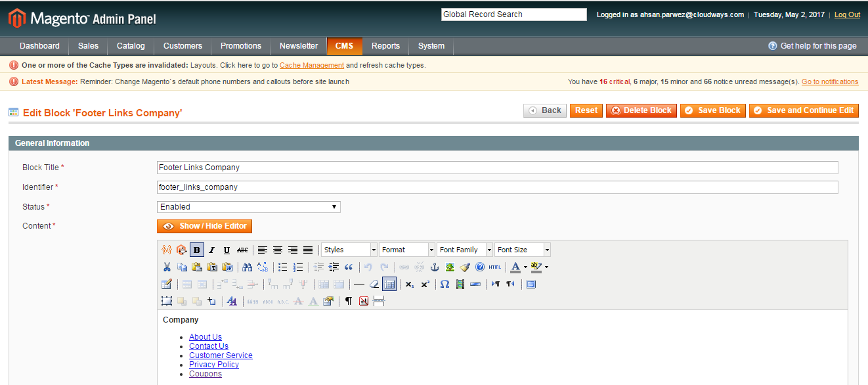Open the Dashboard menu
Image resolution: width=868 pixels, height=385 pixels.
pyautogui.click(x=39, y=46)
